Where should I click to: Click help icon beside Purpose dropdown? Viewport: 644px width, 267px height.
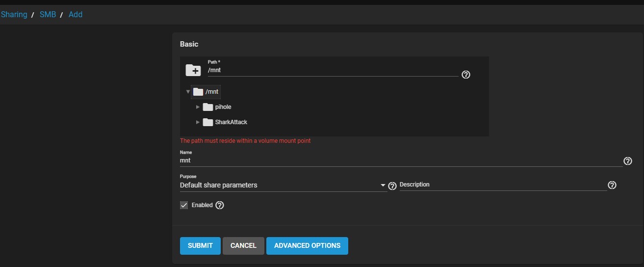point(392,186)
